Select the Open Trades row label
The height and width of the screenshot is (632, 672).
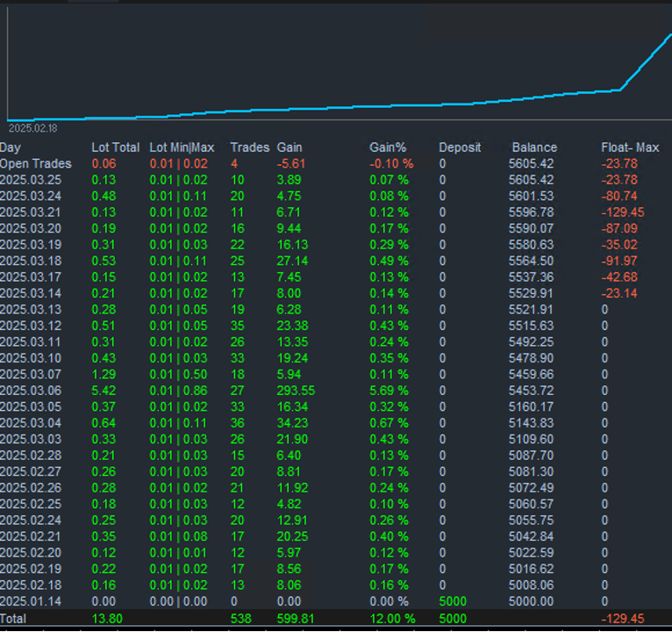click(36, 163)
